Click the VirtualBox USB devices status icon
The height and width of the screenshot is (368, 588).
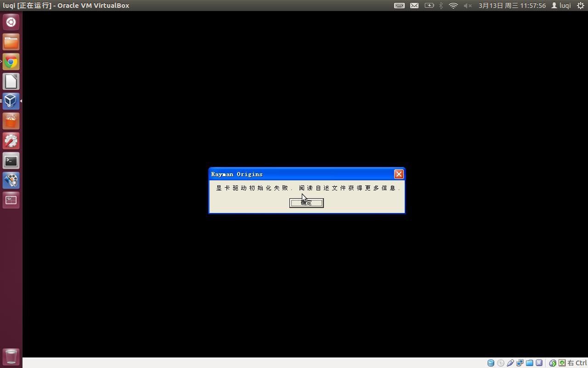[x=510, y=363]
